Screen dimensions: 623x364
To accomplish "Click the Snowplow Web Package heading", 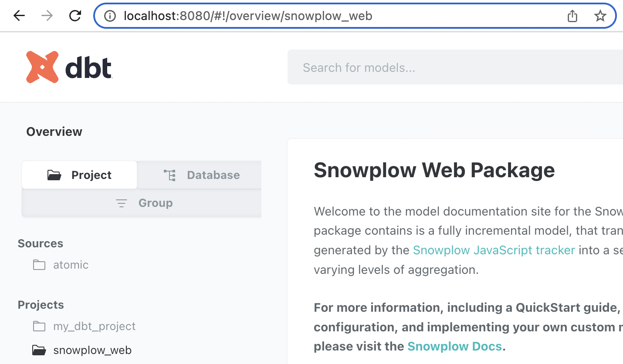I will click(434, 170).
